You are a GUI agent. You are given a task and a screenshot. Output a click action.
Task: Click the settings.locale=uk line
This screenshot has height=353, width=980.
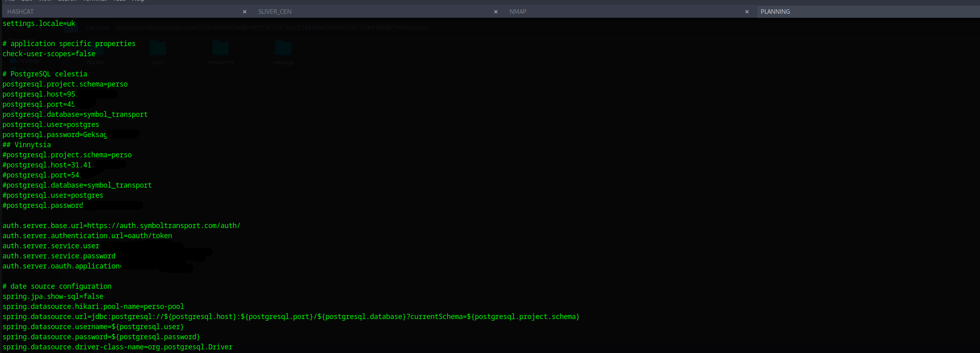[x=39, y=23]
